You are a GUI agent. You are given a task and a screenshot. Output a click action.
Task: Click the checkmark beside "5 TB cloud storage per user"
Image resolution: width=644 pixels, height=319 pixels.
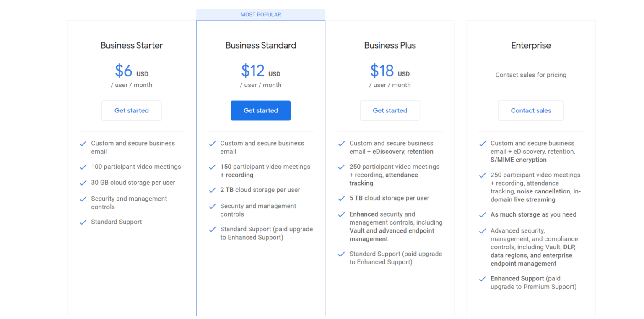[x=341, y=198]
